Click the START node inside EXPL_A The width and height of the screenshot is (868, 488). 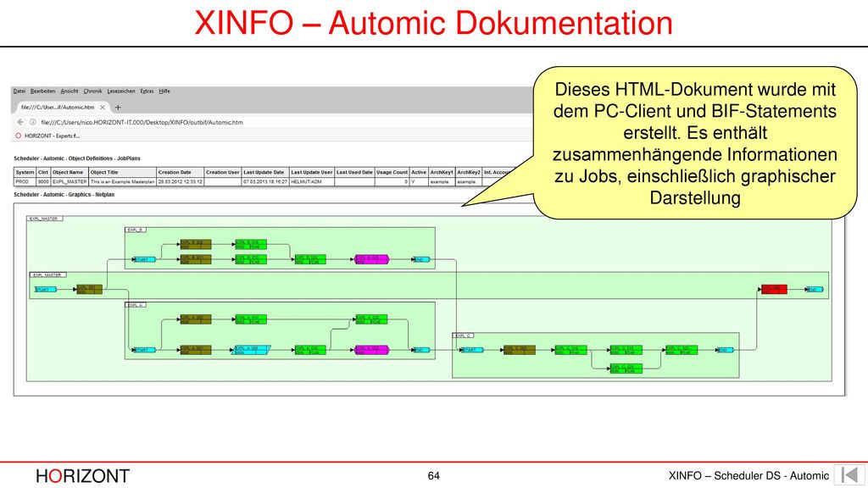(x=144, y=350)
